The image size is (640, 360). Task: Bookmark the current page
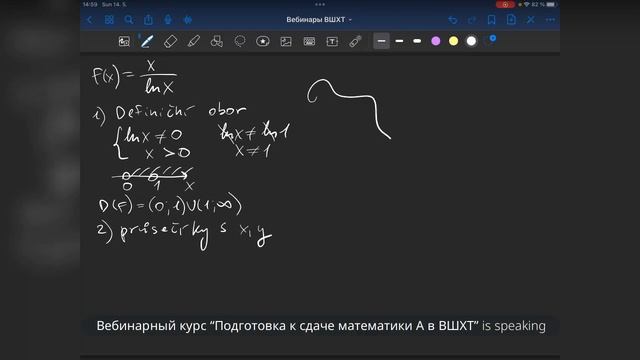click(x=491, y=20)
